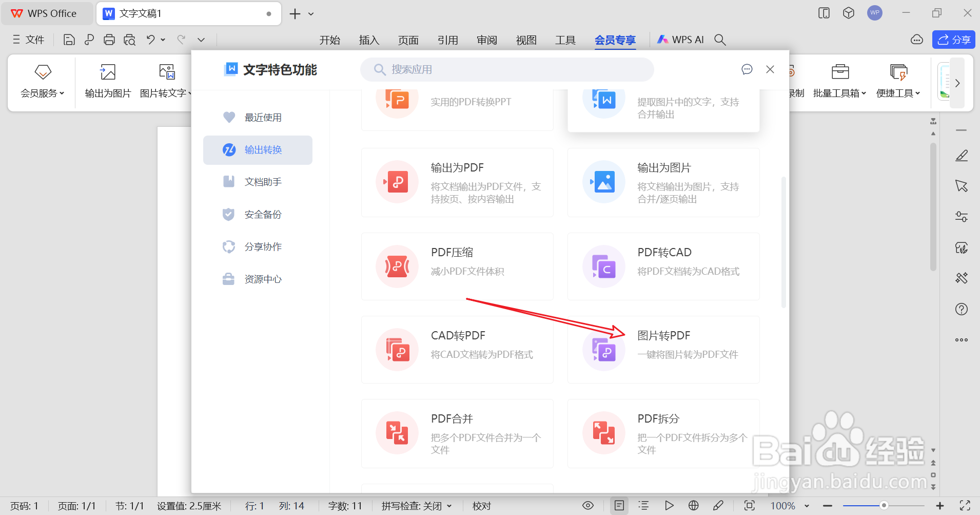Open the 插入 ribbon tab
The width and height of the screenshot is (980, 515).
[369, 40]
